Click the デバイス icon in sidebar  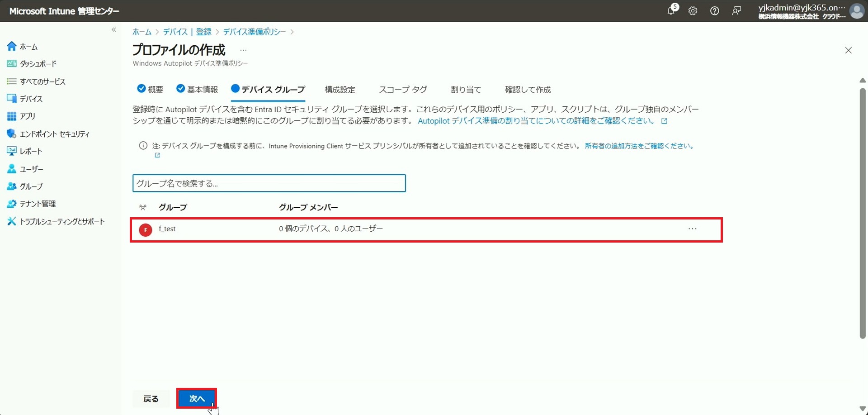click(12, 98)
